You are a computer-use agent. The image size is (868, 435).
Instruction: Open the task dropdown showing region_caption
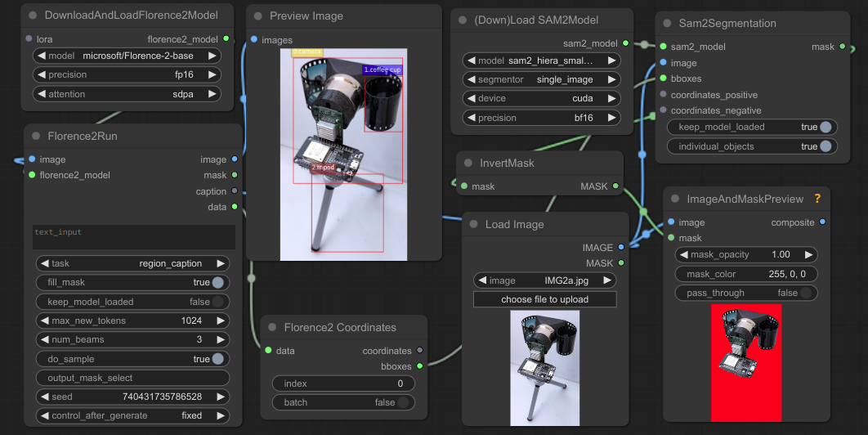coord(133,263)
